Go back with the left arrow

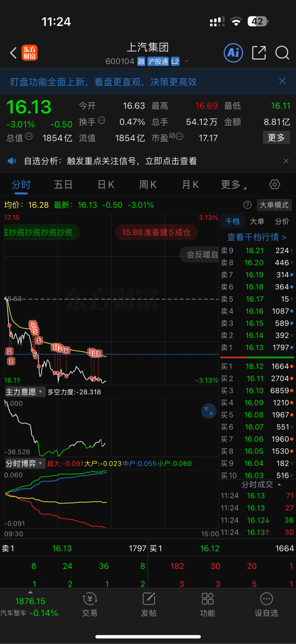[13, 53]
